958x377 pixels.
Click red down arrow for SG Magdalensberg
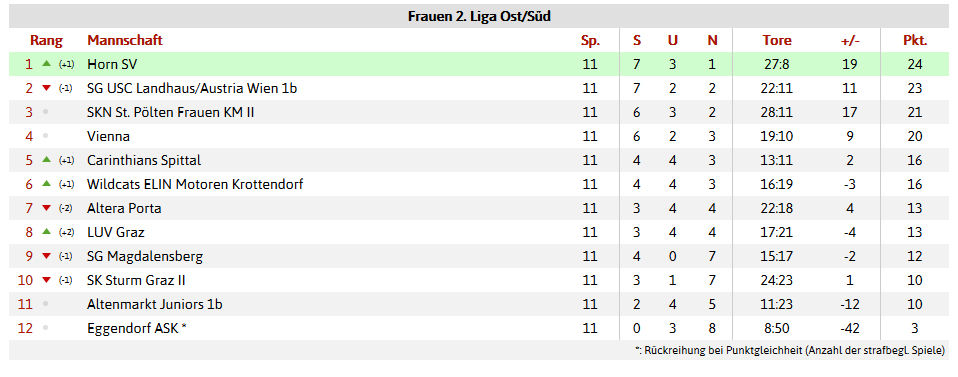pyautogui.click(x=46, y=257)
